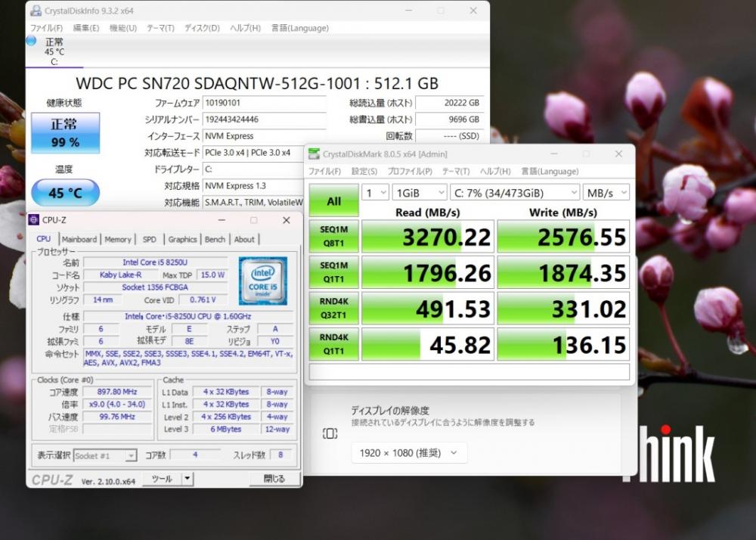Open プロファイル(P) menu in CrystalDiskMark
The width and height of the screenshot is (756, 540).
pyautogui.click(x=410, y=171)
